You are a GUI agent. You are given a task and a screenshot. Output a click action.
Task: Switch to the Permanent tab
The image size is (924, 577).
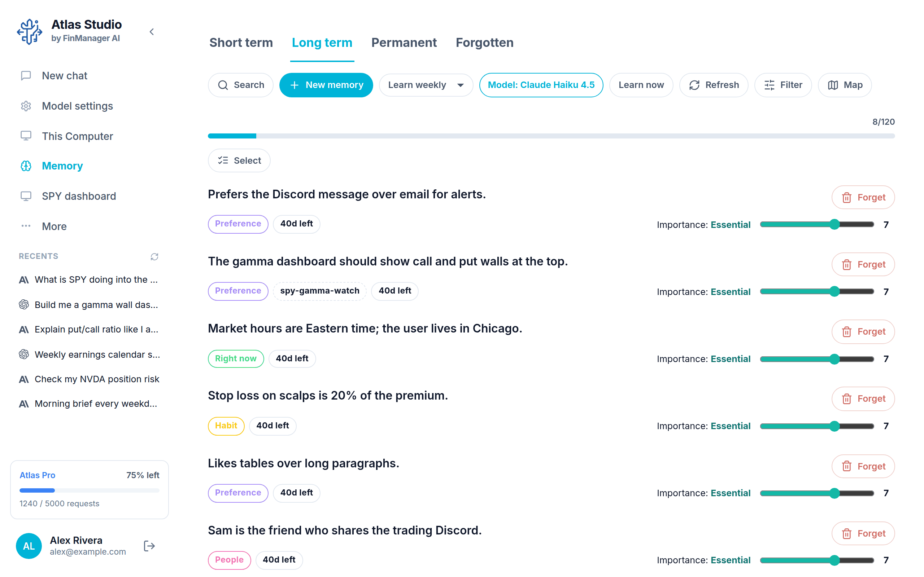click(x=404, y=43)
